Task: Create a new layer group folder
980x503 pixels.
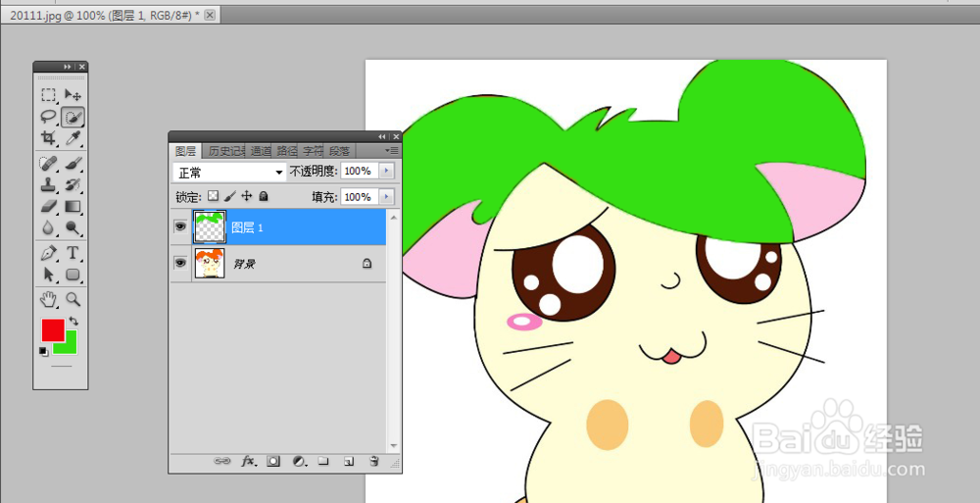Action: [x=323, y=461]
